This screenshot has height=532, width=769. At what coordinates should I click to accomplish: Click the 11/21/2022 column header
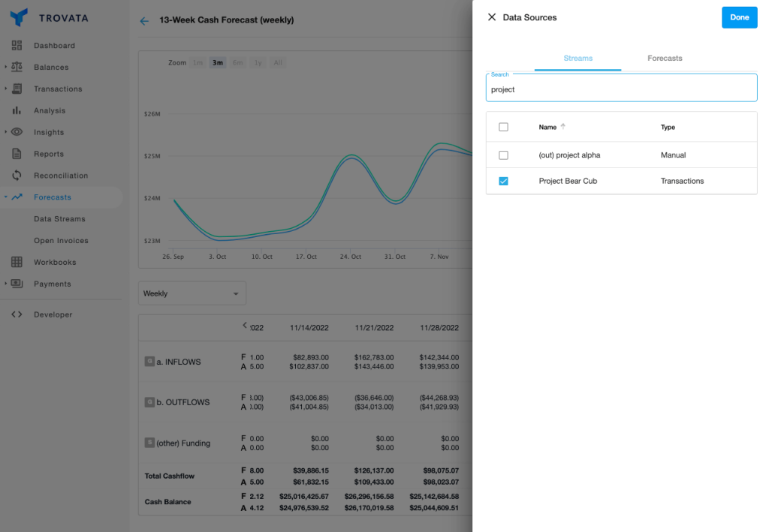pyautogui.click(x=374, y=328)
